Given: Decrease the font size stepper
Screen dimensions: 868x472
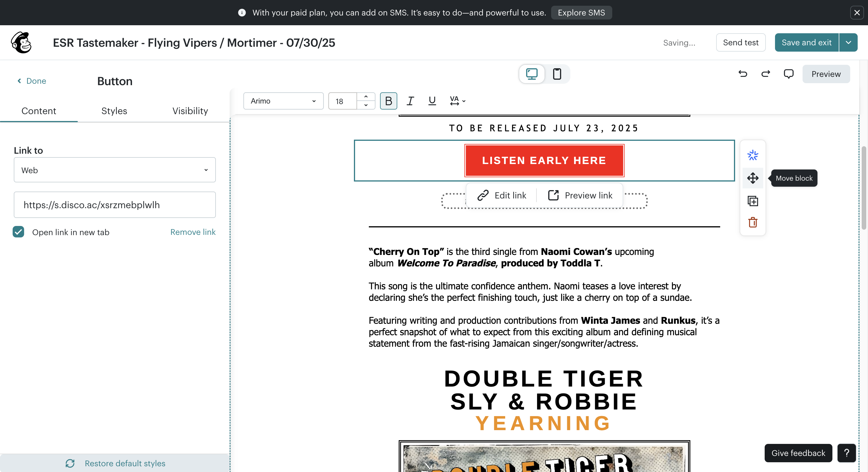Looking at the screenshot, I should [366, 105].
